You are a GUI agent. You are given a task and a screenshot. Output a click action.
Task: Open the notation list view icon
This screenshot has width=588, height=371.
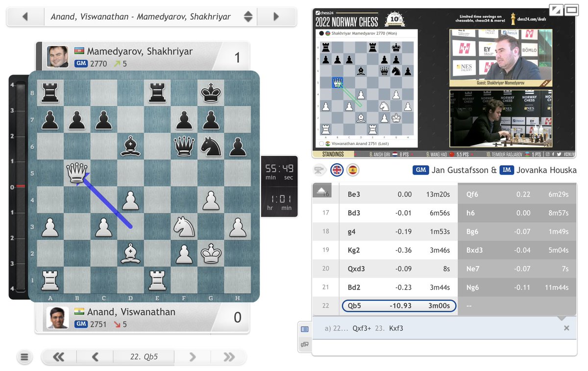(x=305, y=329)
